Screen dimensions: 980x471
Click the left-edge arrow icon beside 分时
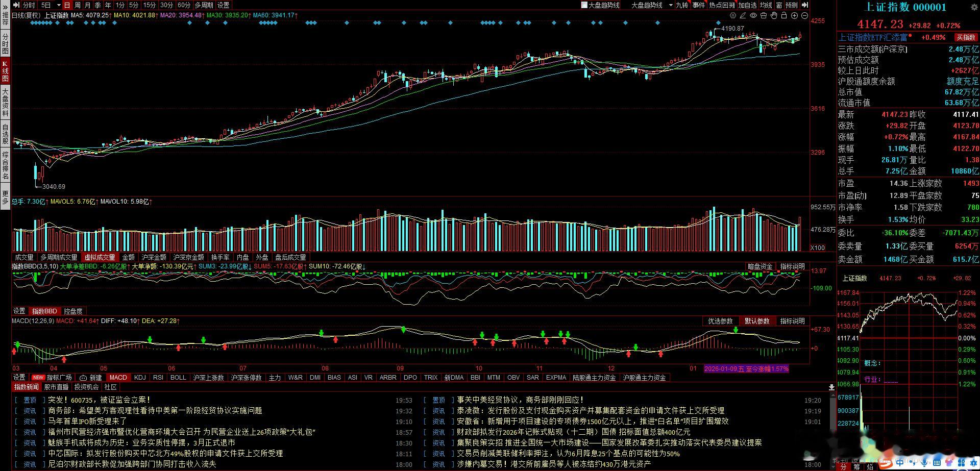(x=17, y=5)
